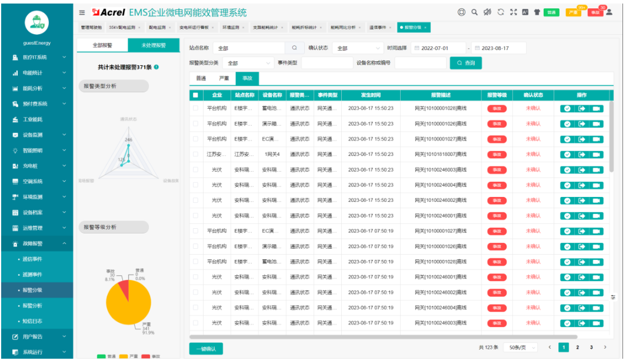Change theme using the shirt icon
The width and height of the screenshot is (626, 364).
click(537, 12)
